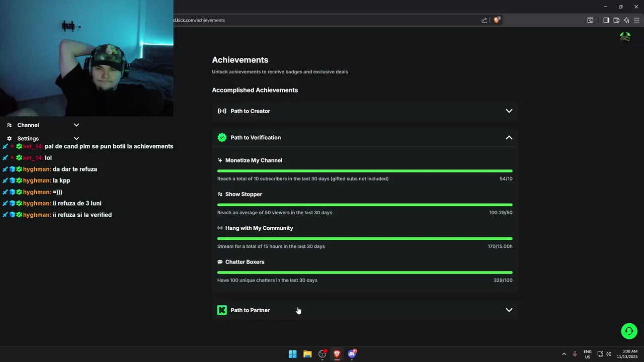This screenshot has width=644, height=362.
Task: Click the Kick logo beside Path to Partner
Action: 222,310
